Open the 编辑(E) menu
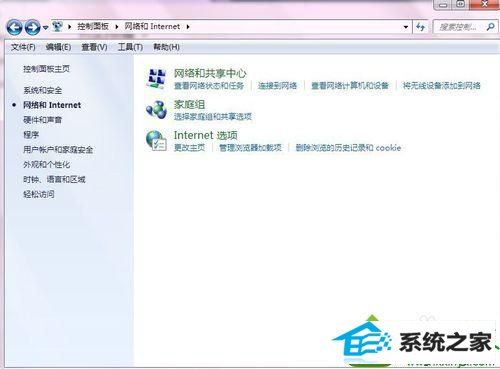This screenshot has width=500, height=369. coord(58,47)
